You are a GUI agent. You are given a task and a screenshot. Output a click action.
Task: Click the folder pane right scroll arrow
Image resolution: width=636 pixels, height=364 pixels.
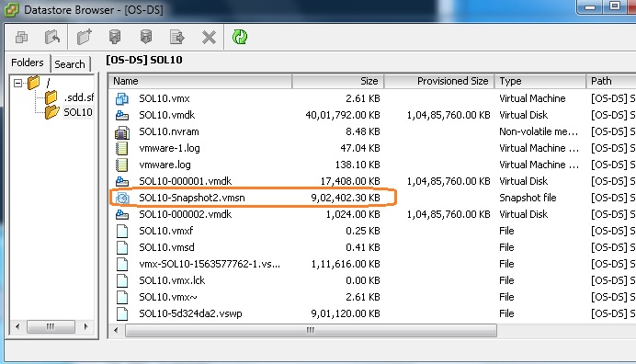tap(85, 326)
